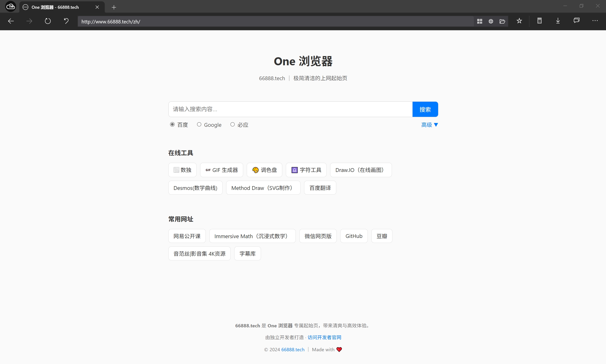This screenshot has height=364, width=606.
Task: Open the GitHub link
Action: pyautogui.click(x=354, y=236)
